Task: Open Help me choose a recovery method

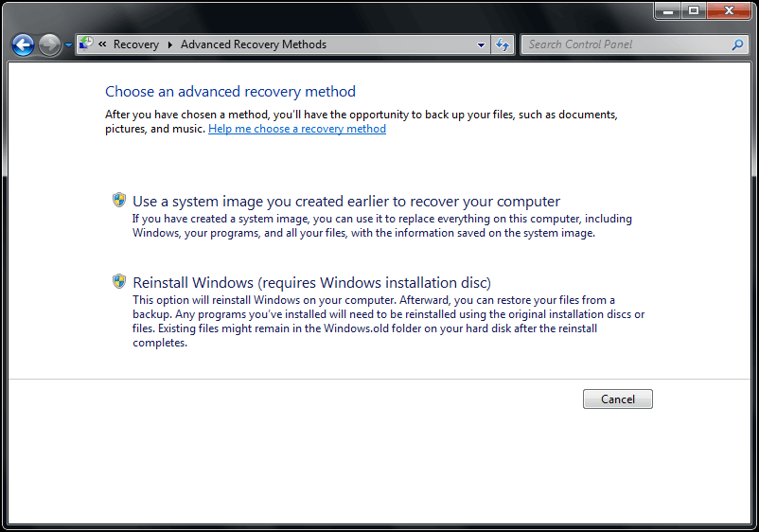Action: click(297, 129)
